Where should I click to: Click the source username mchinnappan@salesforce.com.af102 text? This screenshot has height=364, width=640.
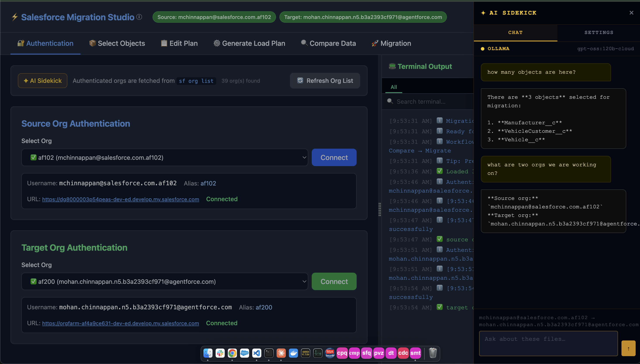118,183
